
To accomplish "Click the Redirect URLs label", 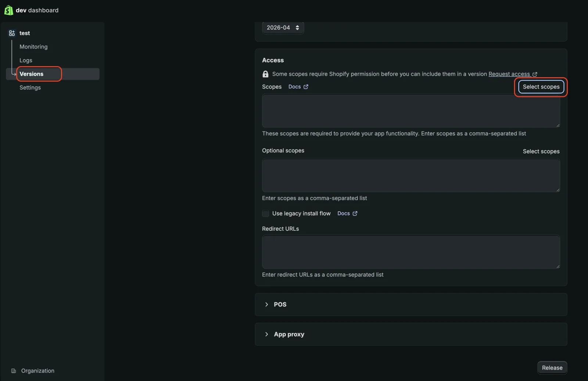I will tap(280, 229).
